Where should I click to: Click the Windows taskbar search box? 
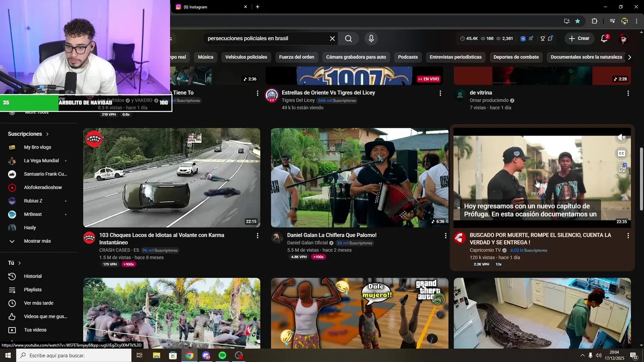coord(73,355)
